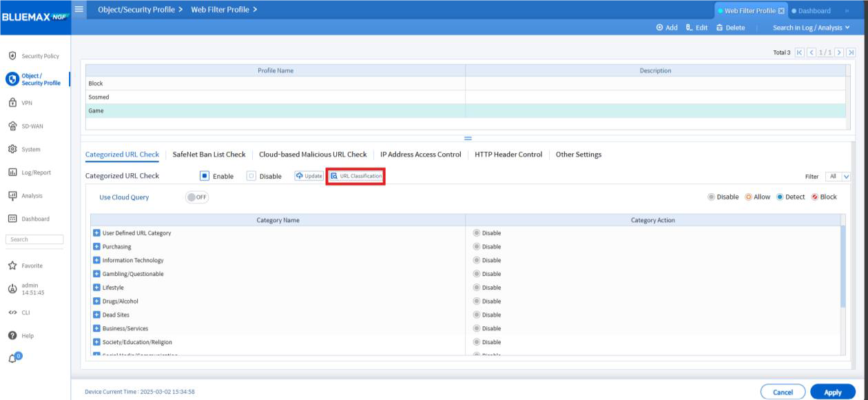The width and height of the screenshot is (868, 400).
Task: Expand the Lifestyle category
Action: pos(96,288)
